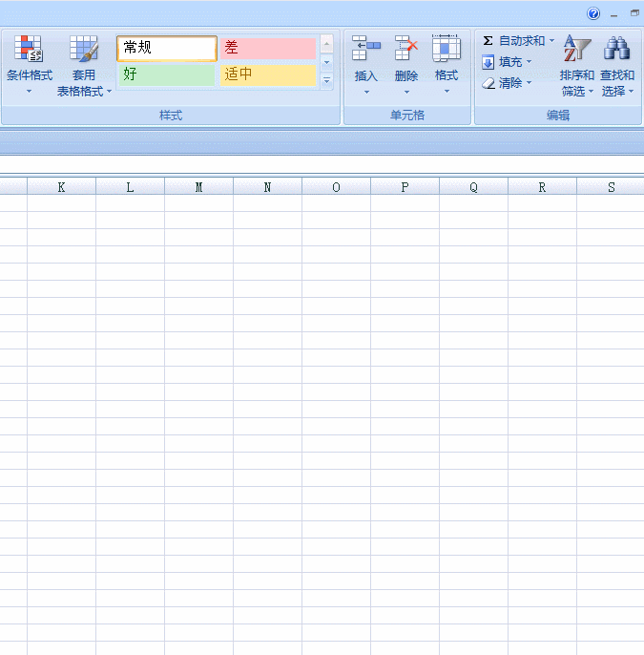Image resolution: width=644 pixels, height=655 pixels.
Task: Select column S header
Action: coord(611,187)
